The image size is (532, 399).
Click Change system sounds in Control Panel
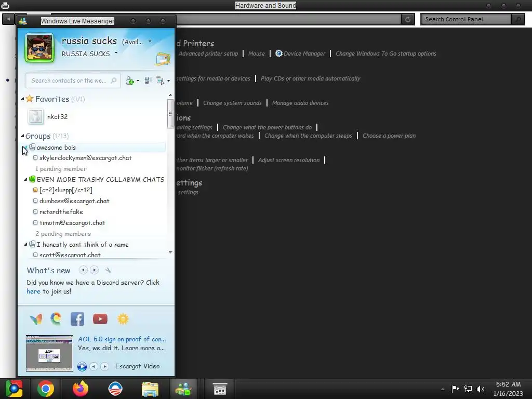[x=232, y=103]
